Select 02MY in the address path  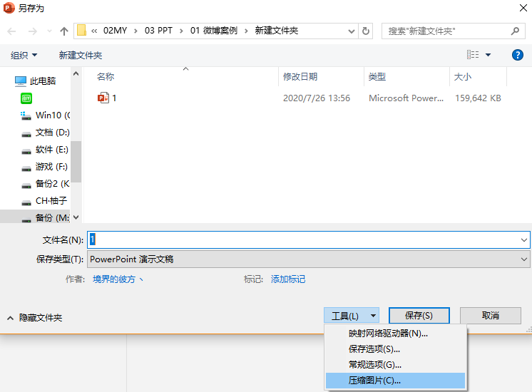[x=115, y=31]
